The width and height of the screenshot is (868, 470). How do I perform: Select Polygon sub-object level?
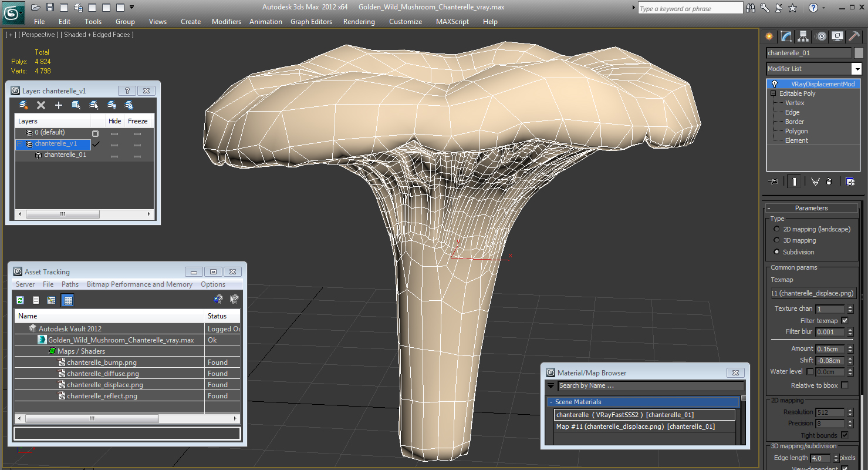[x=796, y=131]
